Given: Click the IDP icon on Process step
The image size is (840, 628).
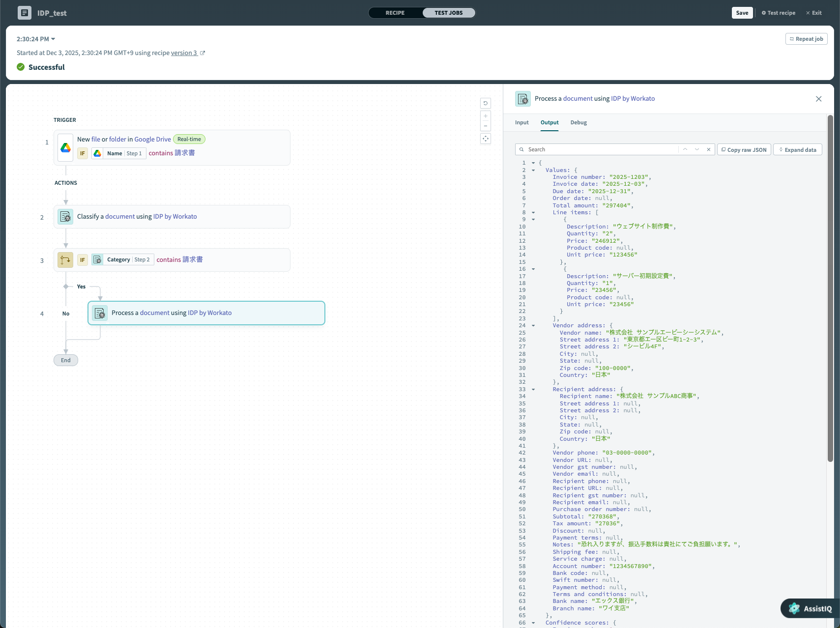Looking at the screenshot, I should 100,313.
